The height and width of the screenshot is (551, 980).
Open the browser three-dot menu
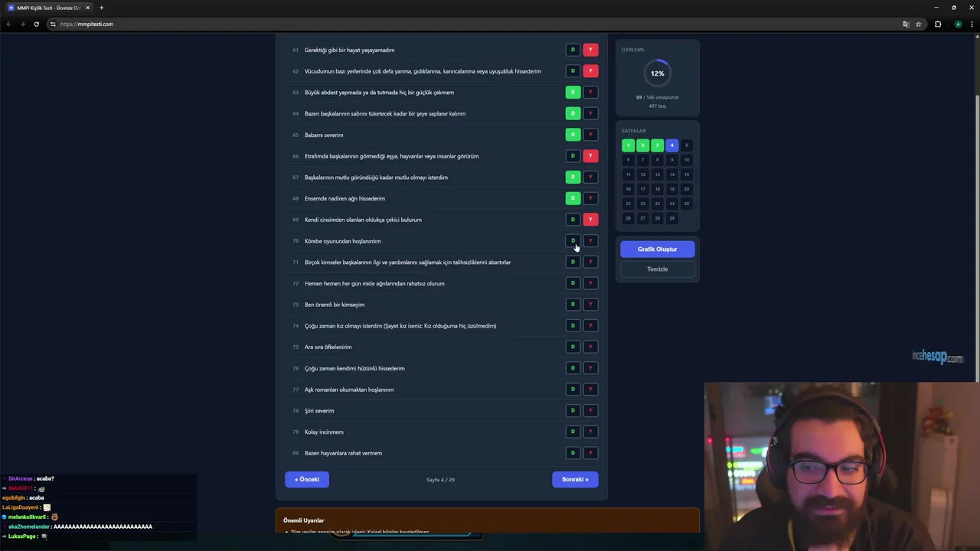point(972,24)
